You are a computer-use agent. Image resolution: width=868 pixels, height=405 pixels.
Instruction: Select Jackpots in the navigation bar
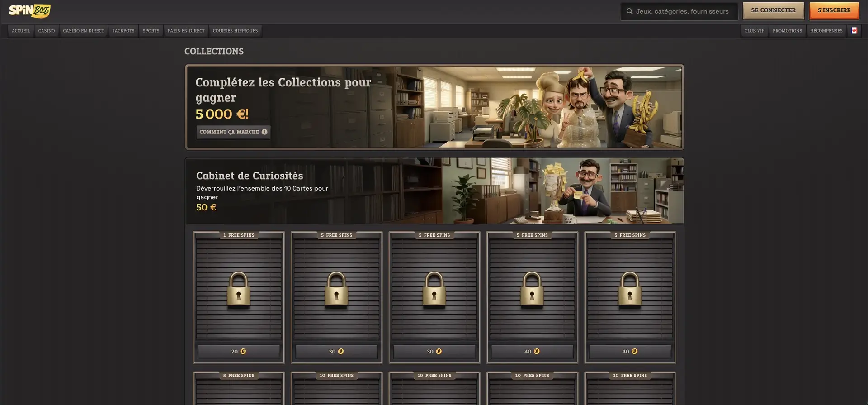pyautogui.click(x=123, y=31)
